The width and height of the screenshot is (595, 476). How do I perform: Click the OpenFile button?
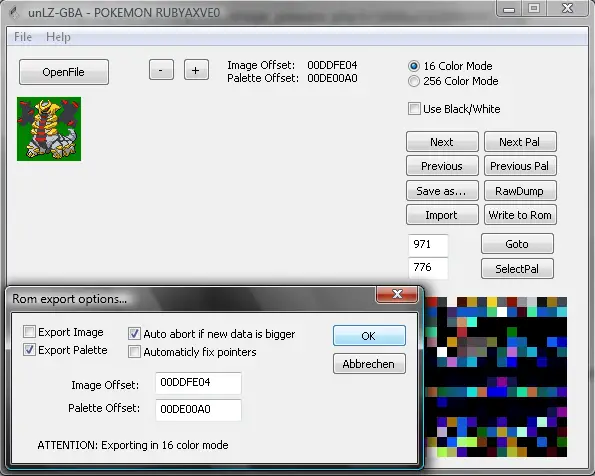[64, 72]
